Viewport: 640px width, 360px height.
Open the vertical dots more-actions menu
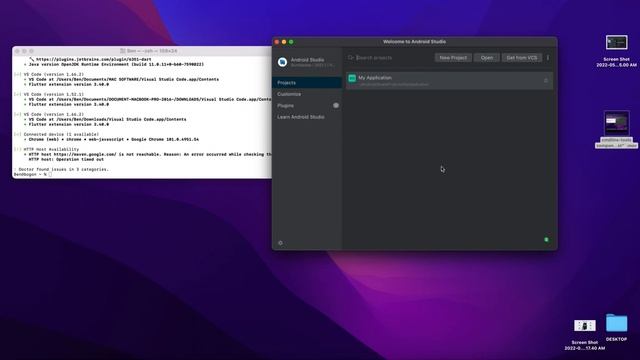[x=548, y=58]
